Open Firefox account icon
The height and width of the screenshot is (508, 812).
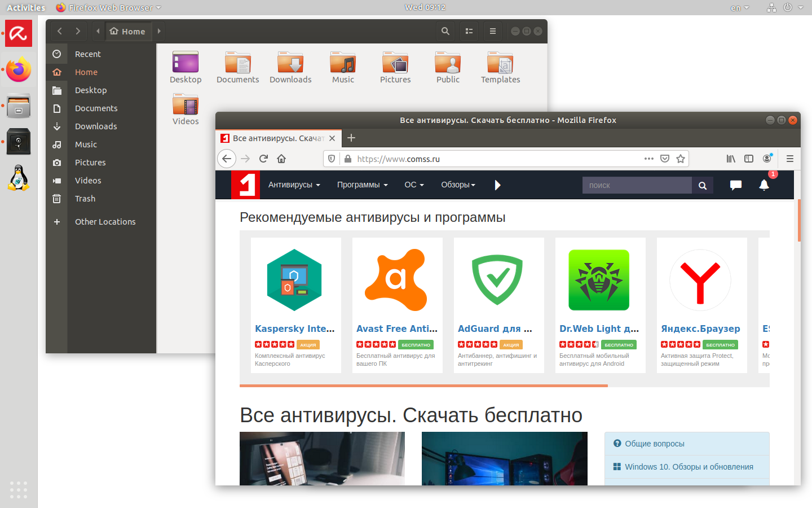[767, 159]
